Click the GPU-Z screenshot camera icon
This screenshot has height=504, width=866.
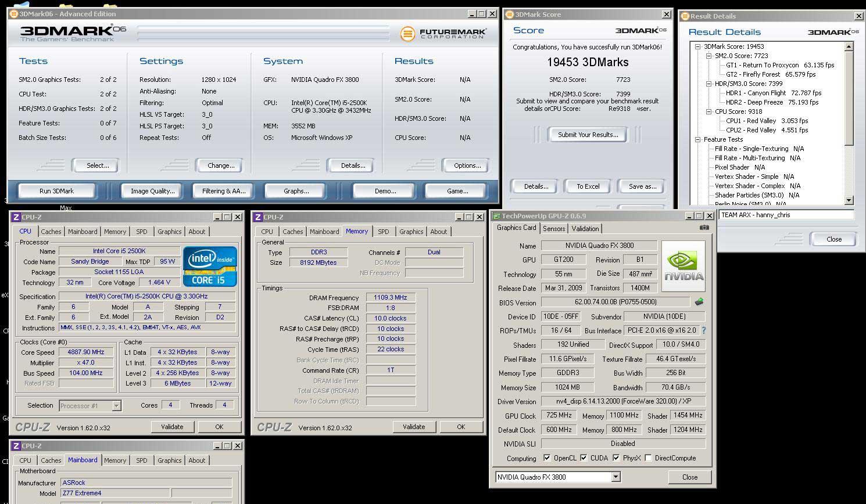[704, 228]
